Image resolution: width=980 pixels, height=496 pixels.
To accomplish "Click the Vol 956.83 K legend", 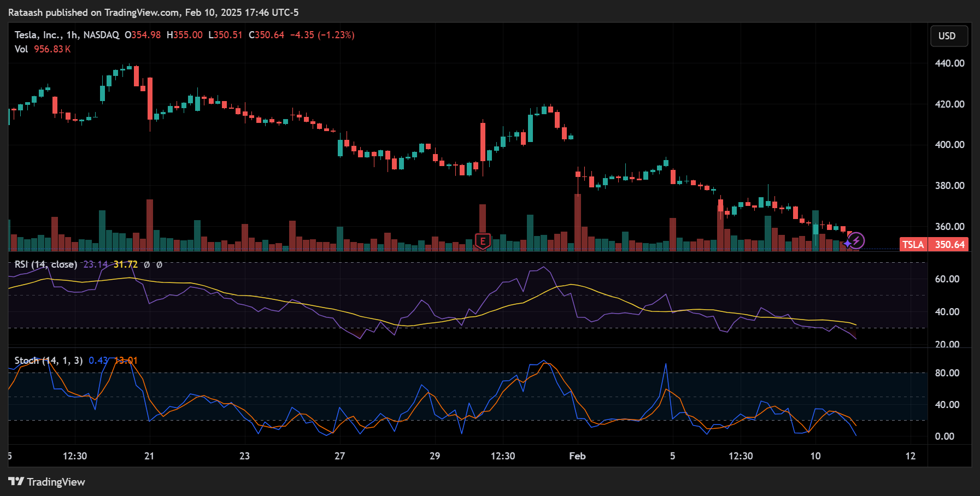I will click(43, 49).
